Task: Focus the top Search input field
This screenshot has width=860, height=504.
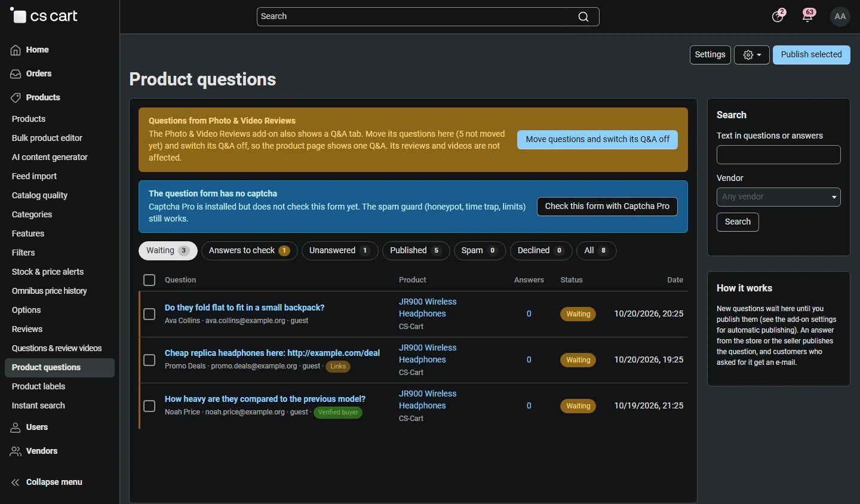Action: click(x=428, y=17)
